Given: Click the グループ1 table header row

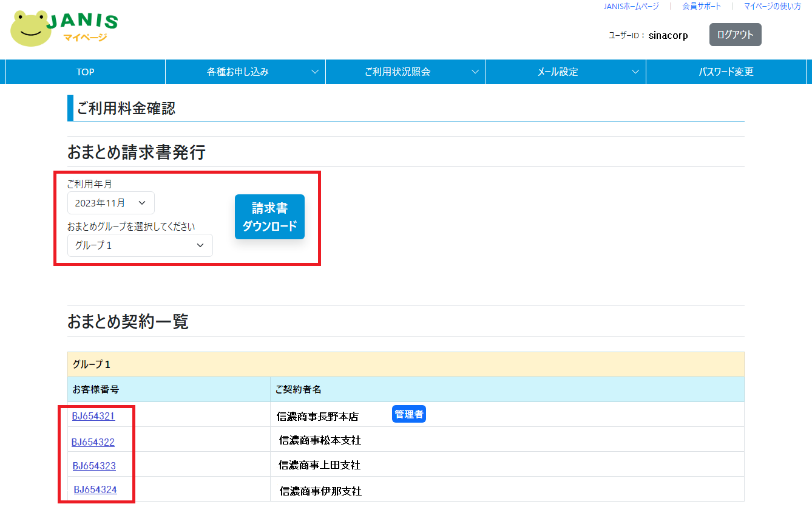Looking at the screenshot, I should pyautogui.click(x=405, y=364).
